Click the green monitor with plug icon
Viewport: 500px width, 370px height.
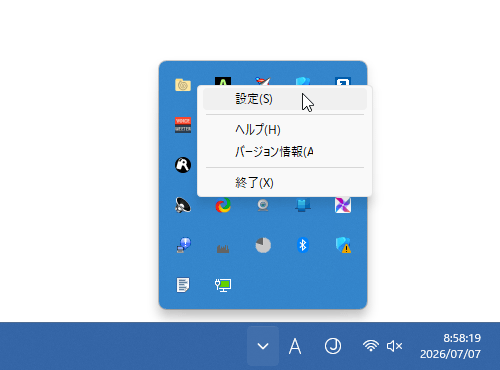pyautogui.click(x=223, y=285)
